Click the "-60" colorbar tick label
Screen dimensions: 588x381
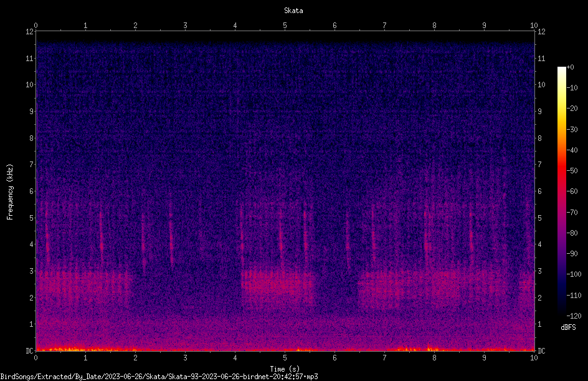572,191
